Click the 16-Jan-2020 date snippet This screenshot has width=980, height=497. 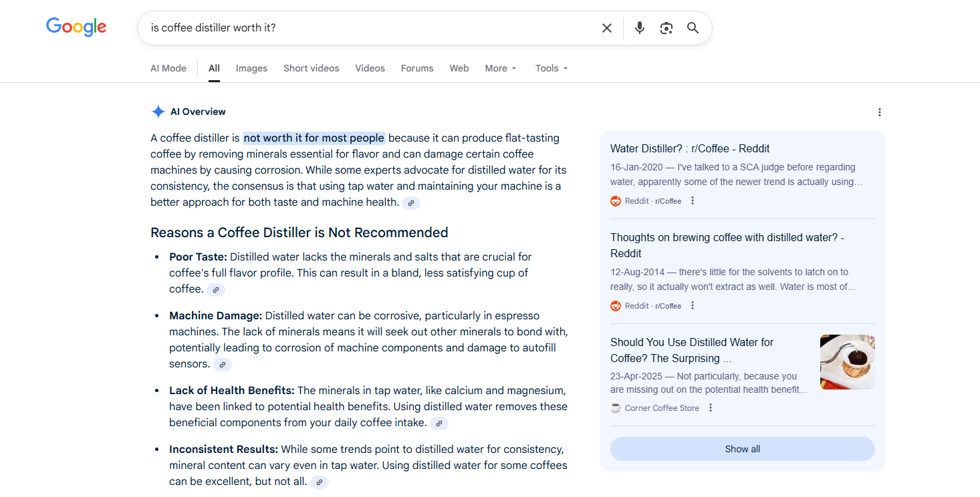point(635,168)
